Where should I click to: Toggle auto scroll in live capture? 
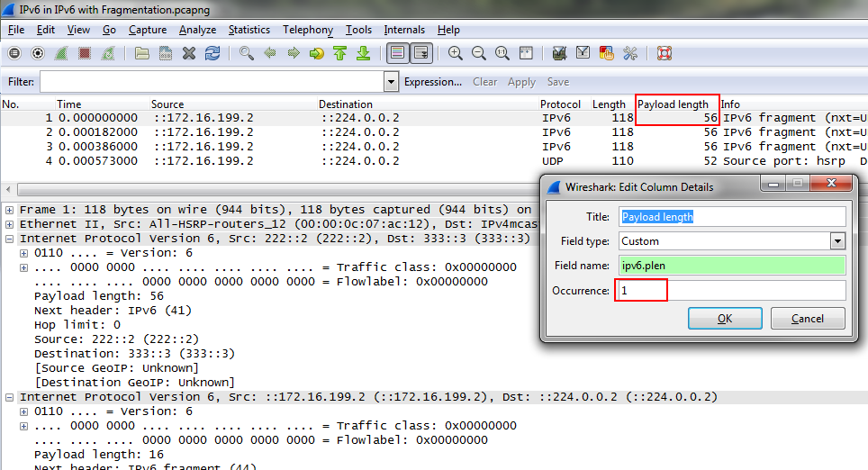point(421,53)
